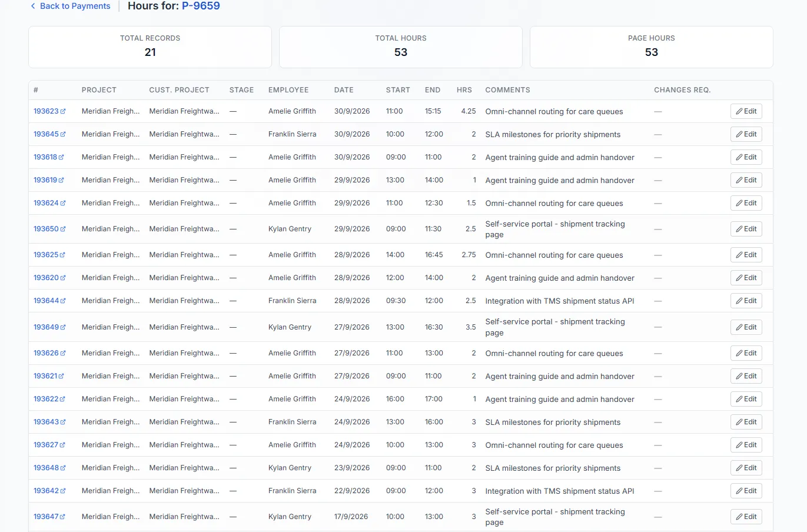Click the Hrs column header
This screenshot has width=807, height=532.
tap(464, 90)
